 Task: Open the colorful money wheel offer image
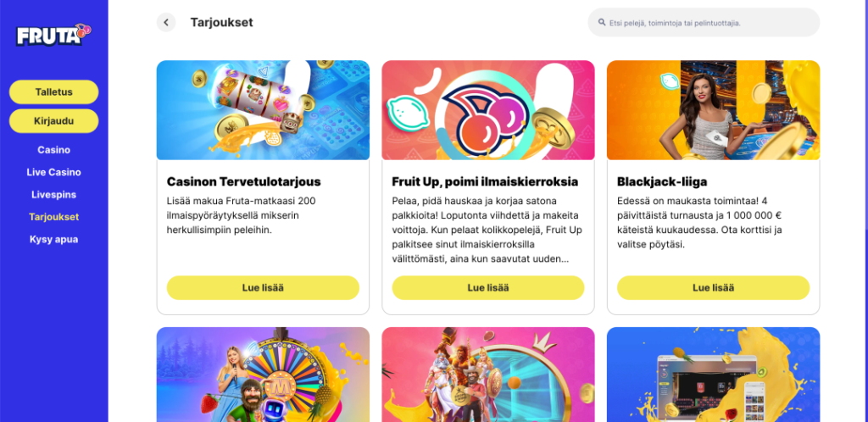pos(263,375)
